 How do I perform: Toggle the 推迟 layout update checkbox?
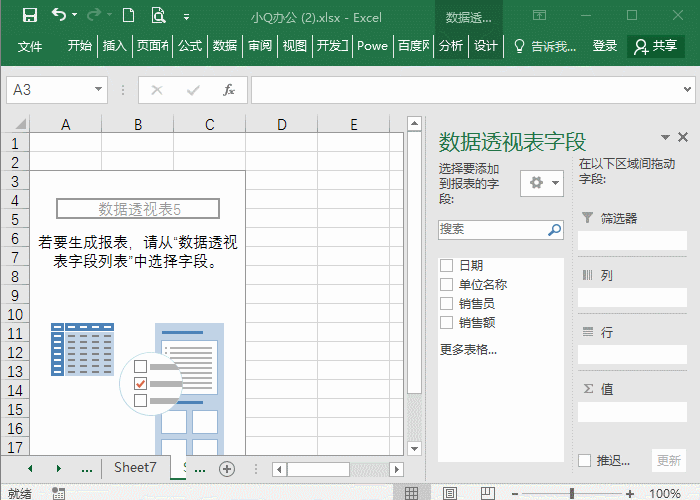pyautogui.click(x=584, y=460)
